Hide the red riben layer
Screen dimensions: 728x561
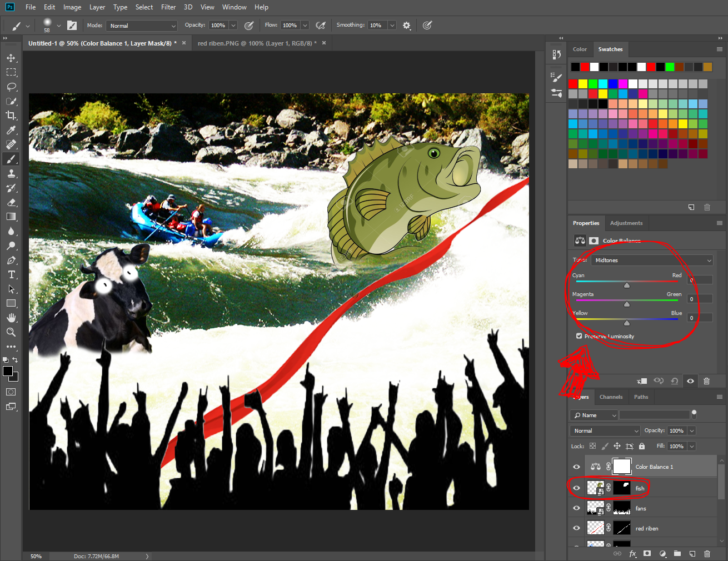tap(576, 528)
